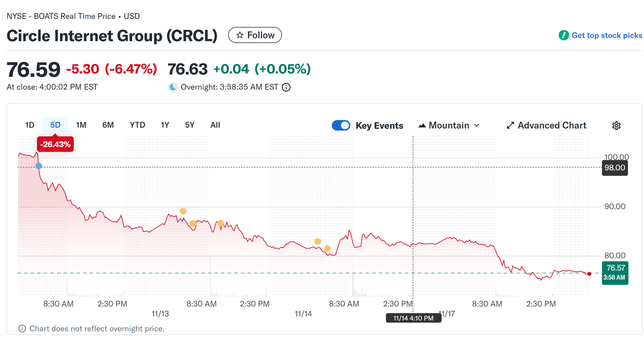Follow Circle Internet Group stock
644x337 pixels.
click(x=255, y=35)
